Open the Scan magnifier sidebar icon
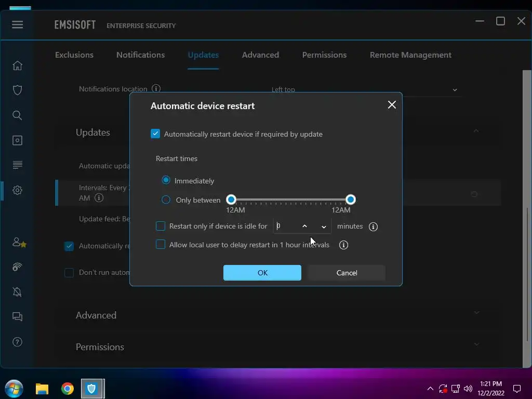532x399 pixels. click(x=17, y=115)
